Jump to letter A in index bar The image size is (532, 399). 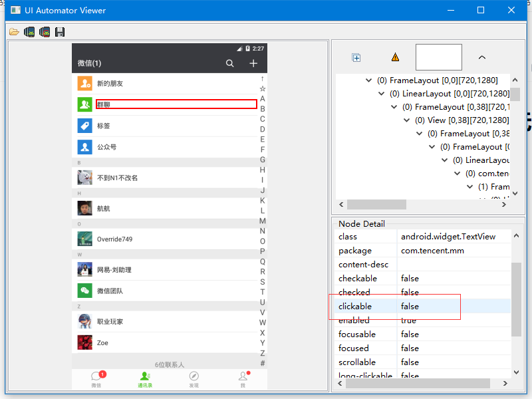click(262, 98)
